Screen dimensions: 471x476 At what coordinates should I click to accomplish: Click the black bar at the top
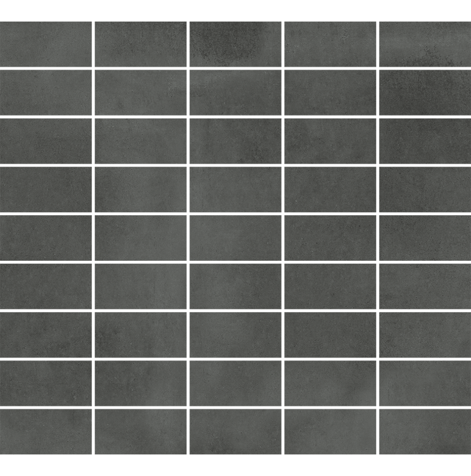(235, 10)
